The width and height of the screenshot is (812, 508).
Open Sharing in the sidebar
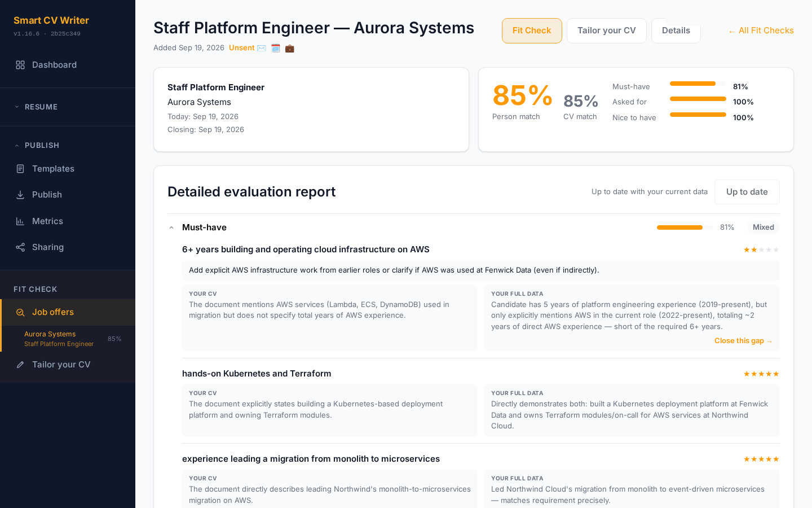68,247
